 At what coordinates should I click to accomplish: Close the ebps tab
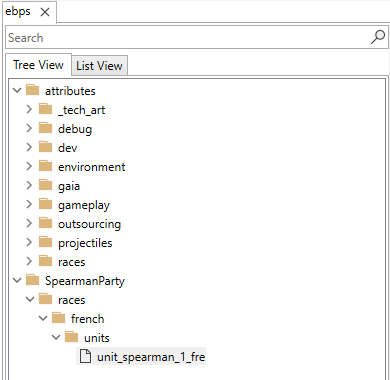[45, 12]
